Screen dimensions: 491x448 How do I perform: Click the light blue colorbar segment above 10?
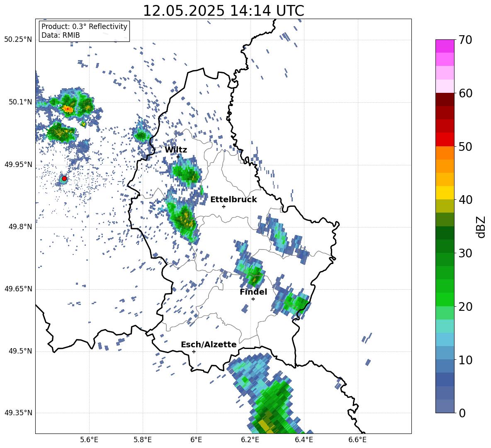click(x=445, y=353)
